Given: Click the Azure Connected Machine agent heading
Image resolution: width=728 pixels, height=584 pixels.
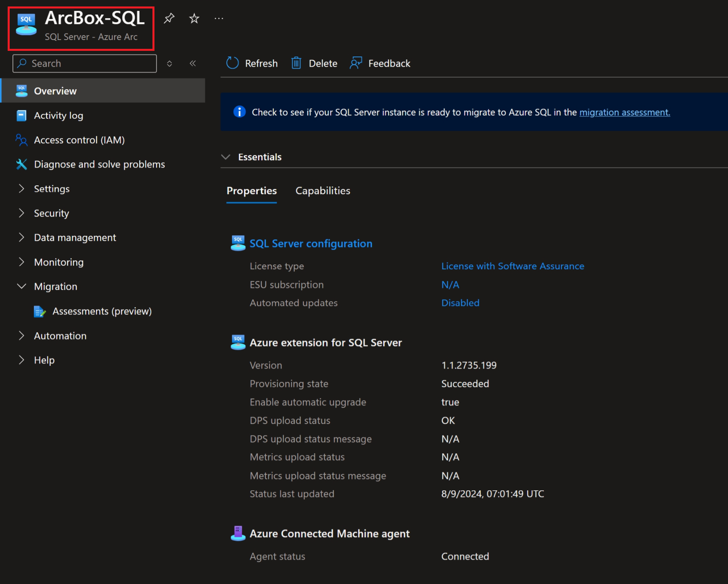Looking at the screenshot, I should (330, 534).
